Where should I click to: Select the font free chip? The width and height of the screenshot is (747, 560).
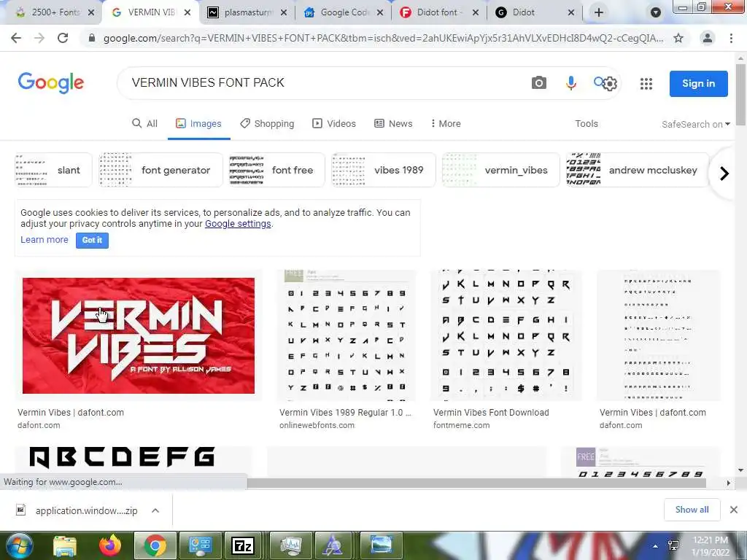[x=277, y=170]
